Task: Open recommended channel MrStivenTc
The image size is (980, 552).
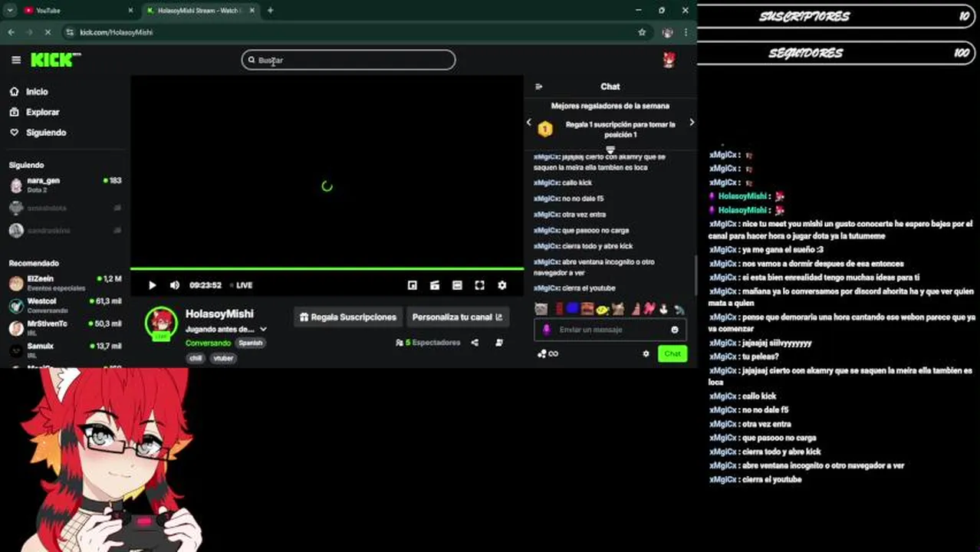Action: coord(65,327)
